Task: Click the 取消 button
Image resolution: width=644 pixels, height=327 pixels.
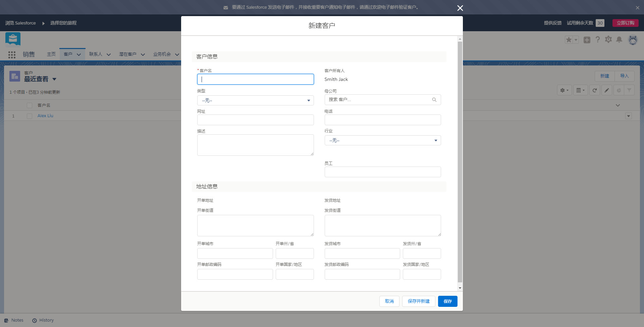Action: (389, 301)
